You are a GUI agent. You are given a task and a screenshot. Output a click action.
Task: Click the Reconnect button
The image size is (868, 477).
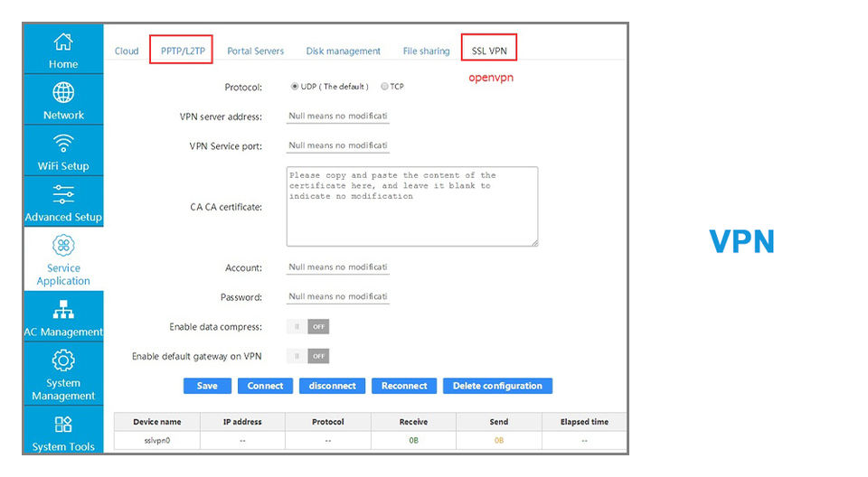[x=404, y=386]
